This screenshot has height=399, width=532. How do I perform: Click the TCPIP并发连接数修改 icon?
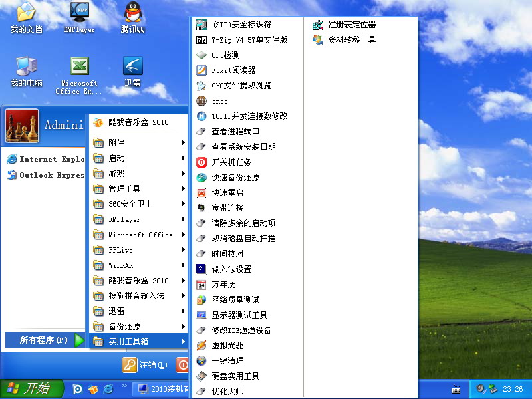(201, 116)
